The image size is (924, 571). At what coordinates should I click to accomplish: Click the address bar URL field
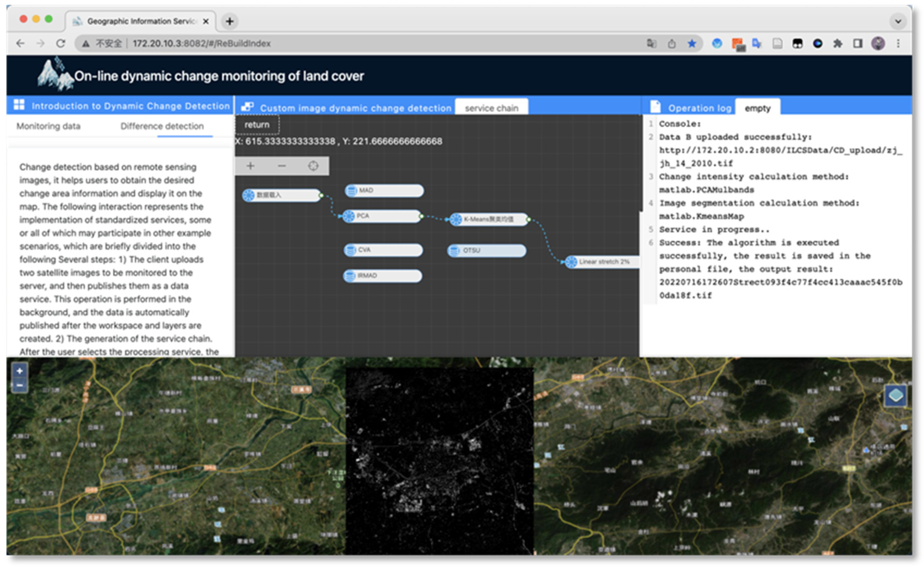(x=385, y=43)
